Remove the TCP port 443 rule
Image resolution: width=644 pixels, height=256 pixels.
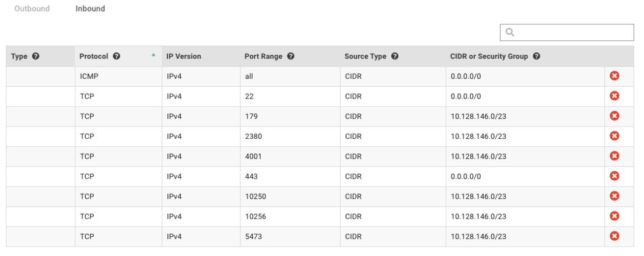pos(614,176)
